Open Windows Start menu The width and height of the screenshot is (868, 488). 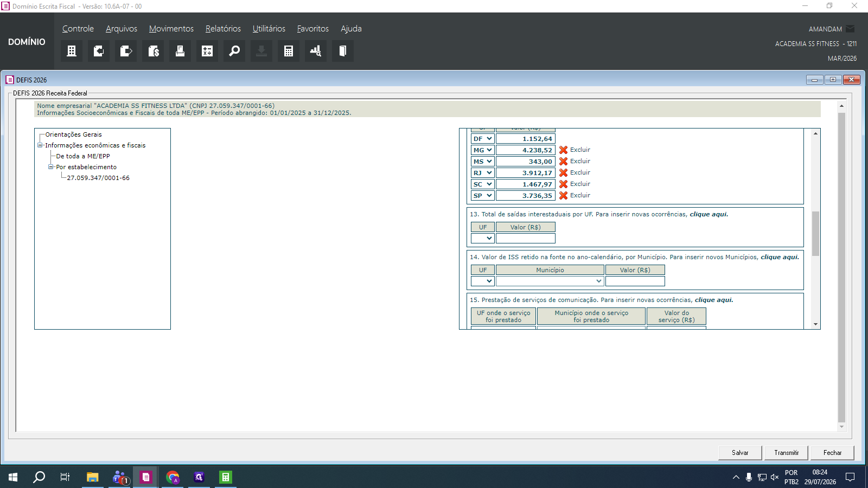click(13, 477)
